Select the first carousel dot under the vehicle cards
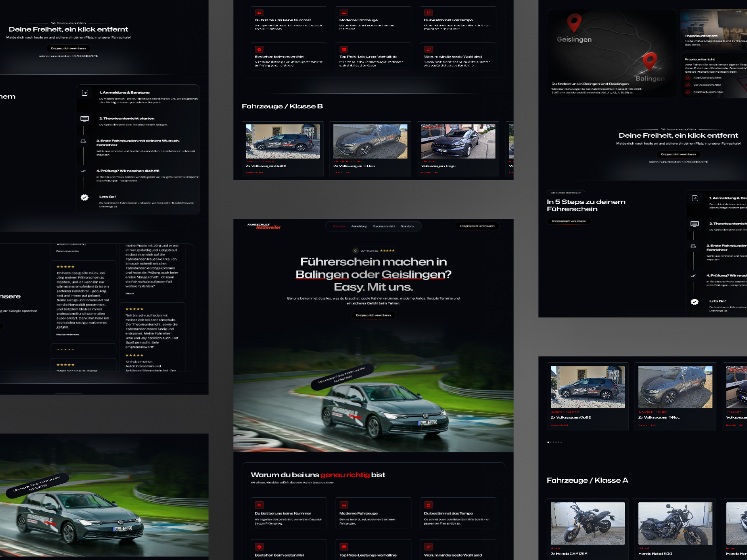This screenshot has width=747, height=560. tap(548, 442)
